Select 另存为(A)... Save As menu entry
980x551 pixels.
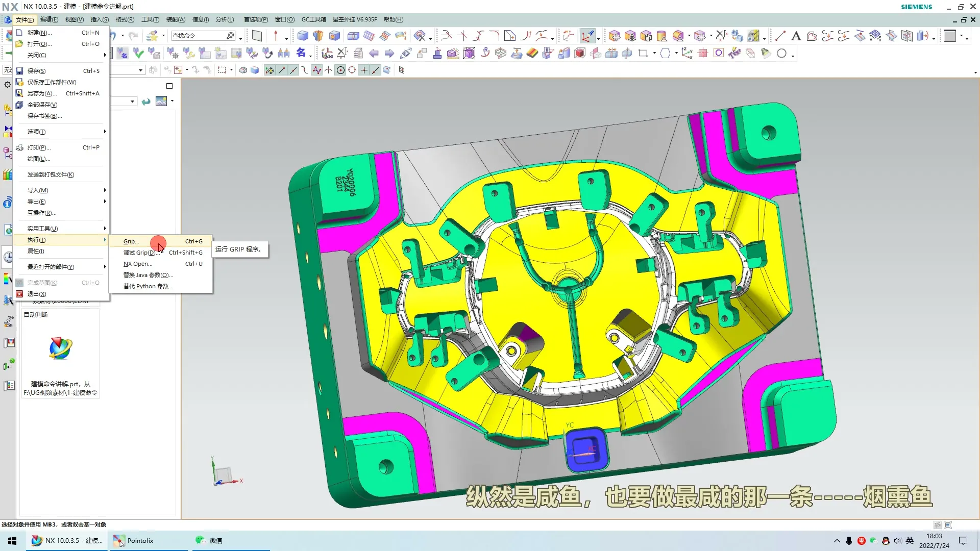pyautogui.click(x=42, y=93)
